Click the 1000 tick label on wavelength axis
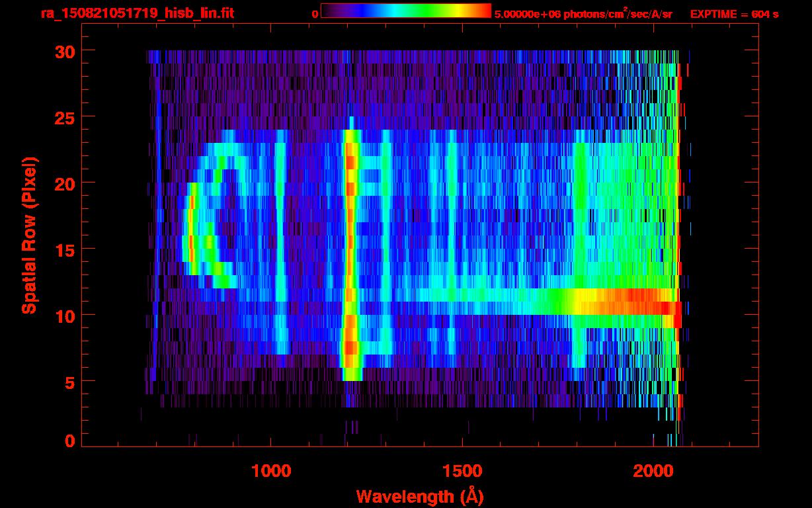Image resolution: width=812 pixels, height=508 pixels. (x=271, y=471)
